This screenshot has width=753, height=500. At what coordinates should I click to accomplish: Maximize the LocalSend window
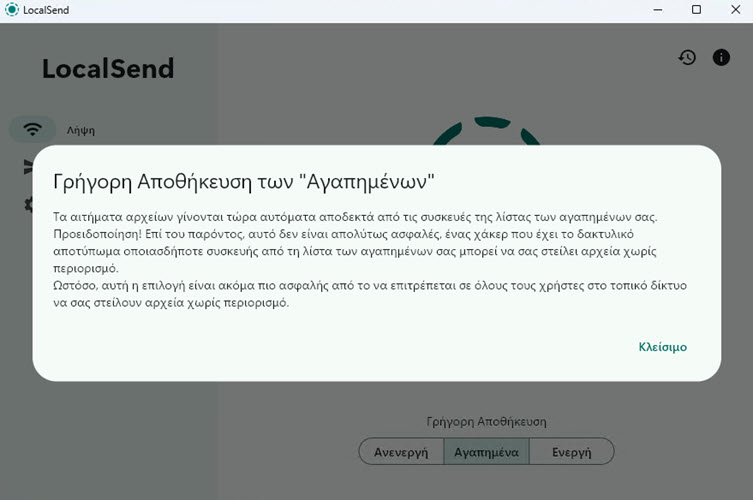(x=696, y=10)
